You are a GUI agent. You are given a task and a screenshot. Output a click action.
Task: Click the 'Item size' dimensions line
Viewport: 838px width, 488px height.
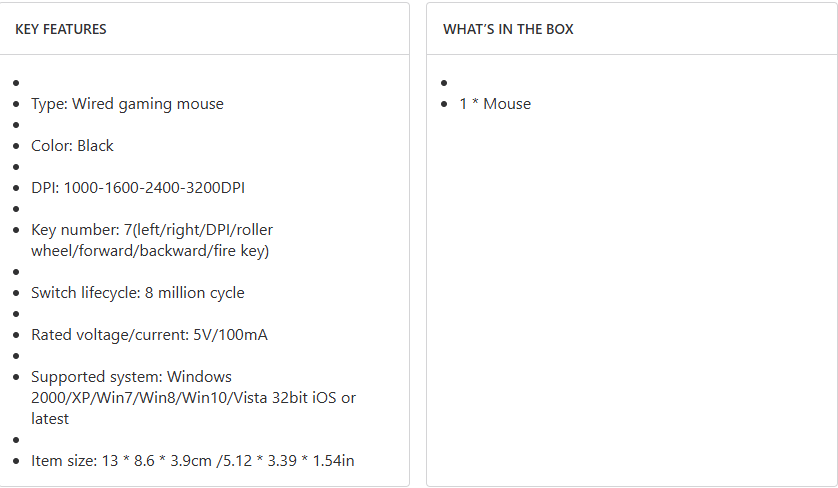pos(192,461)
